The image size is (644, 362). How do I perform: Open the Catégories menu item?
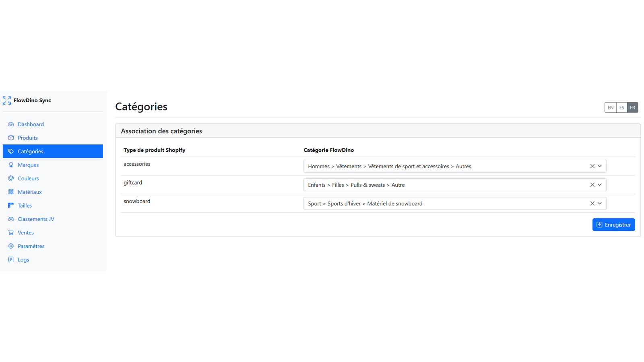tap(31, 151)
